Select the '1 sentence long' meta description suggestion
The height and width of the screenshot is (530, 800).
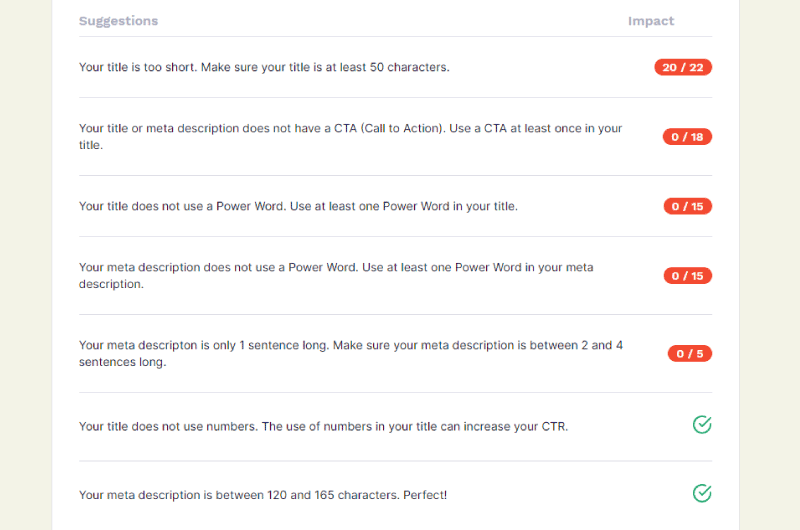click(x=351, y=354)
